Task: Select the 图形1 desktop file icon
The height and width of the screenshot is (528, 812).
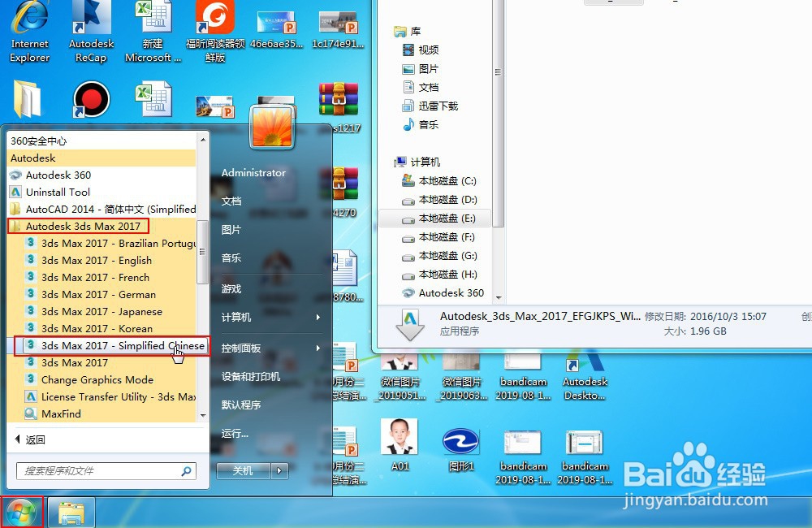Action: (x=461, y=450)
